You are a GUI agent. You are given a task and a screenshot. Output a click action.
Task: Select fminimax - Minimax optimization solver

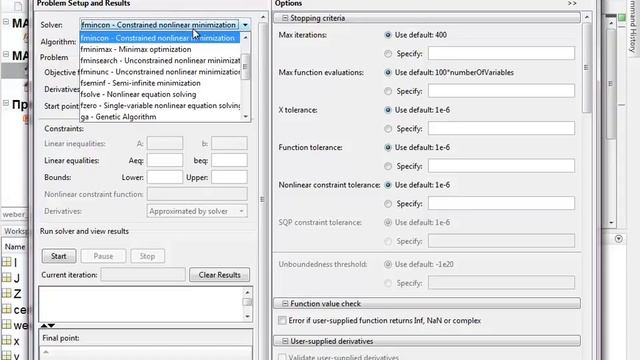click(160, 49)
